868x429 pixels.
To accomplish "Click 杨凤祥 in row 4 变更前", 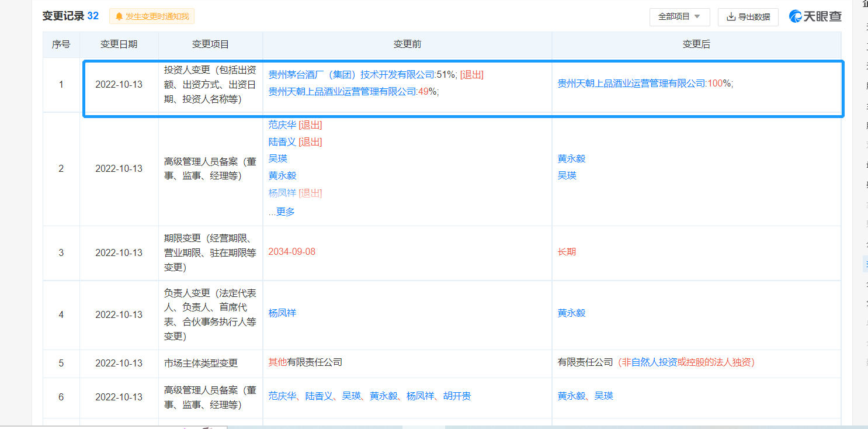I will (282, 313).
